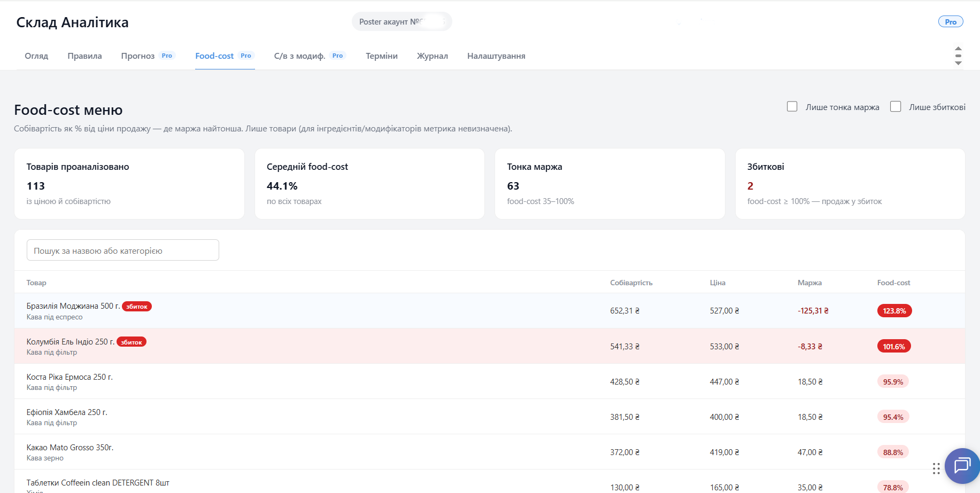The image size is (980, 493).
Task: Click the збиток badge on Колумбія Ель Індіо
Action: pos(132,342)
